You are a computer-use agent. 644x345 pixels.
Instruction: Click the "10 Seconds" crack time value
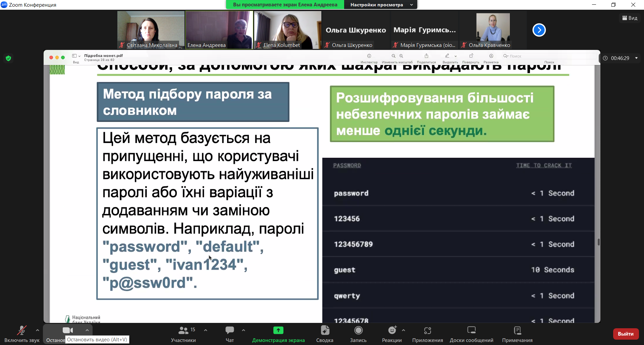pyautogui.click(x=552, y=270)
